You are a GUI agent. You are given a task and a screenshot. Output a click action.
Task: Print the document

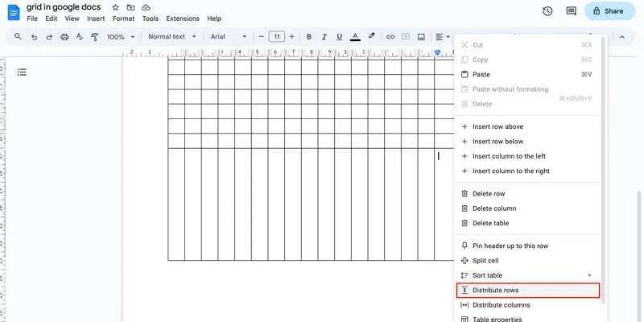pos(64,37)
